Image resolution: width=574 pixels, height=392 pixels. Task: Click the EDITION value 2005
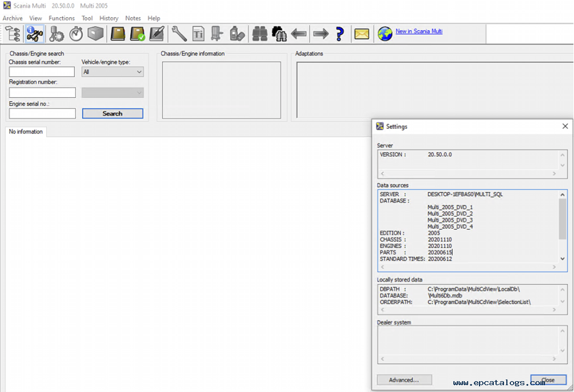click(x=434, y=233)
